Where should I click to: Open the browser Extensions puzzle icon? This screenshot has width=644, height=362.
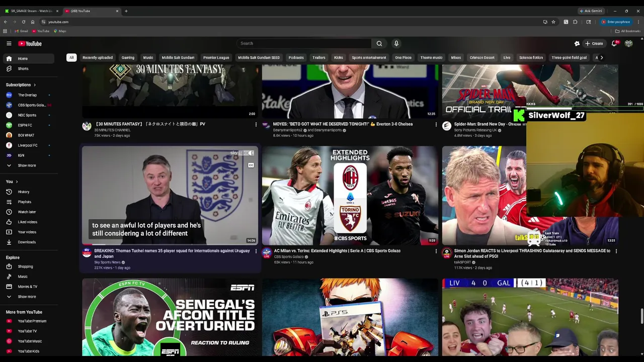coord(575,22)
